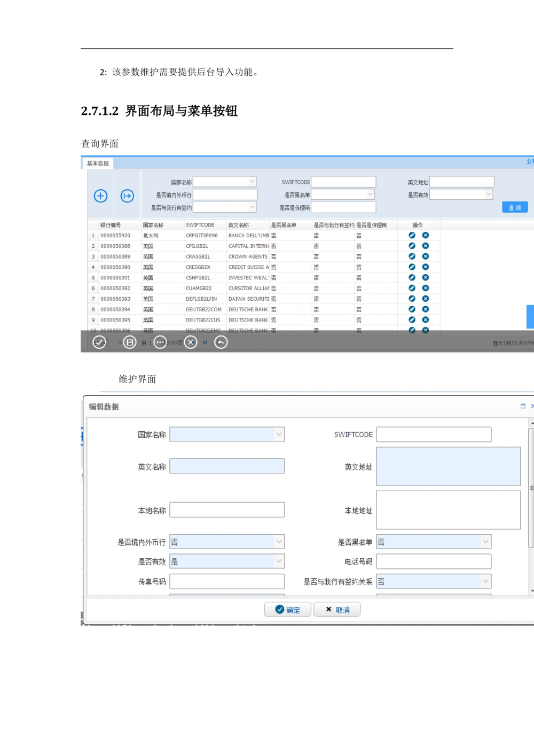Edit the CREDIT SUISSE row

[x=412, y=267]
